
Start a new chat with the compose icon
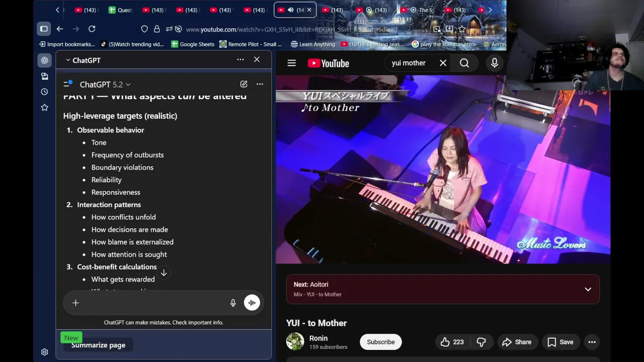244,84
